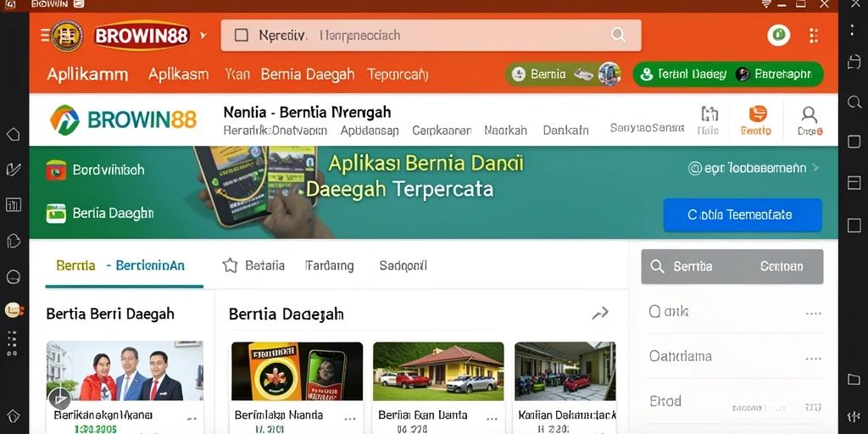Click the gray Serttia search box
The height and width of the screenshot is (434, 868).
pos(732,266)
